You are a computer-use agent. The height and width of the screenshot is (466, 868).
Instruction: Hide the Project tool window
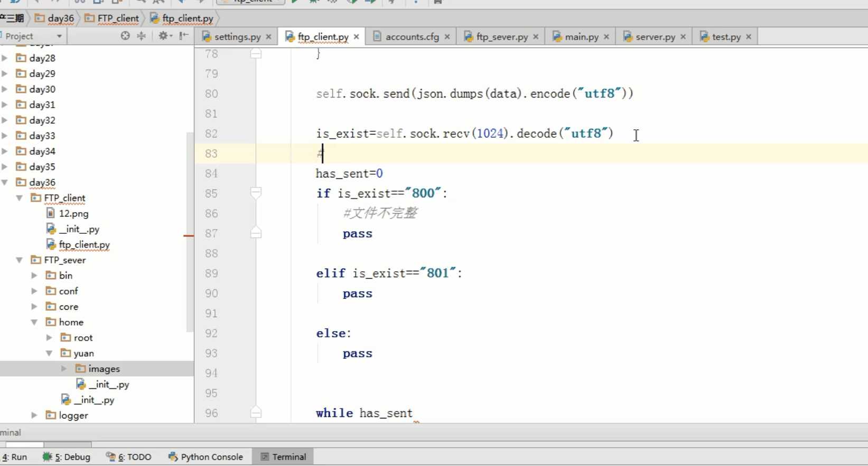(183, 36)
